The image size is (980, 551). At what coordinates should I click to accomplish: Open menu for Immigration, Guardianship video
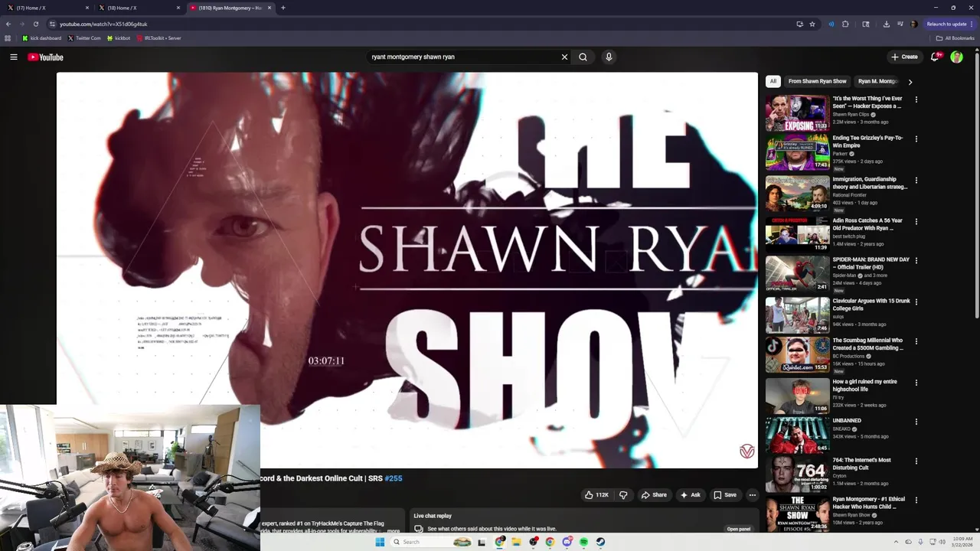pos(916,180)
